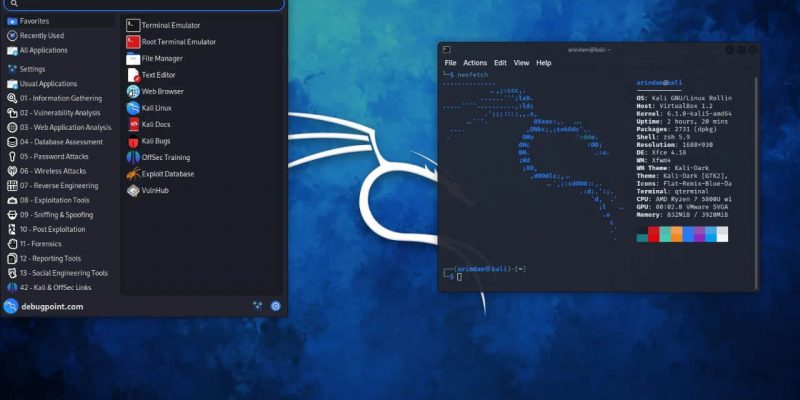
Task: Minimize the terminal window
Action: (730, 49)
